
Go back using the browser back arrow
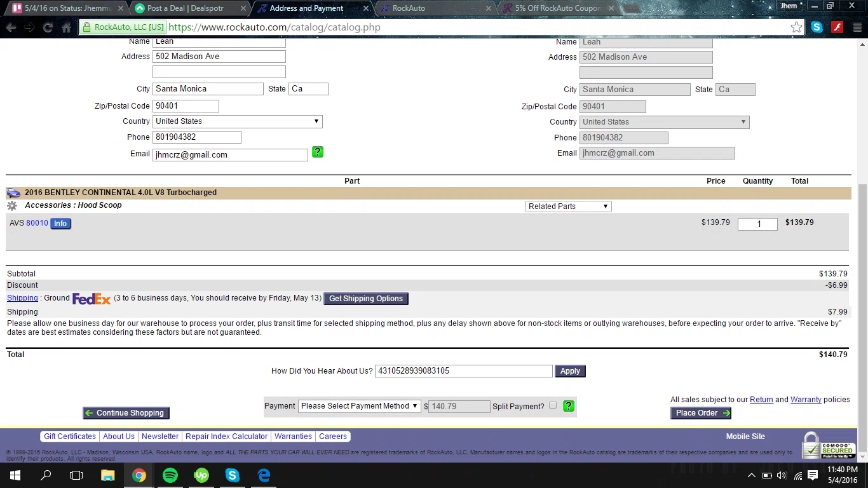(11, 27)
